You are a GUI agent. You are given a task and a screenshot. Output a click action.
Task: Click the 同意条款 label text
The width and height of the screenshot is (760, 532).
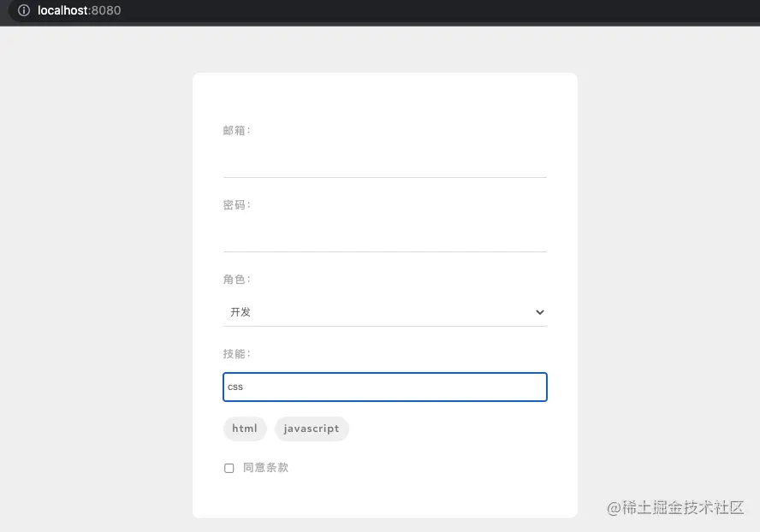tap(265, 468)
